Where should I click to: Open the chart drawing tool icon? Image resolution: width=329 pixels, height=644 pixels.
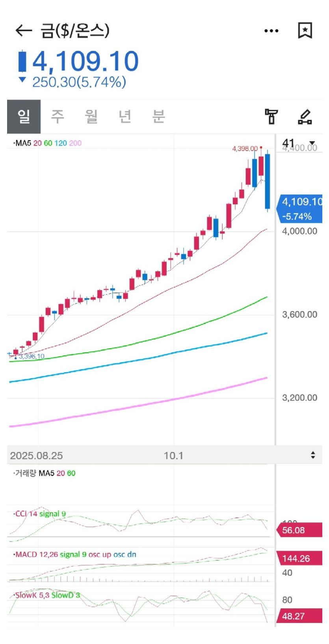coord(305,117)
